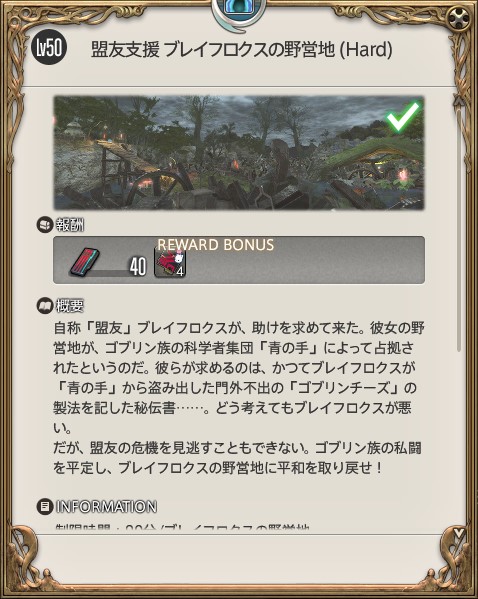
Task: Toggle the green completion checkmark
Action: point(403,116)
